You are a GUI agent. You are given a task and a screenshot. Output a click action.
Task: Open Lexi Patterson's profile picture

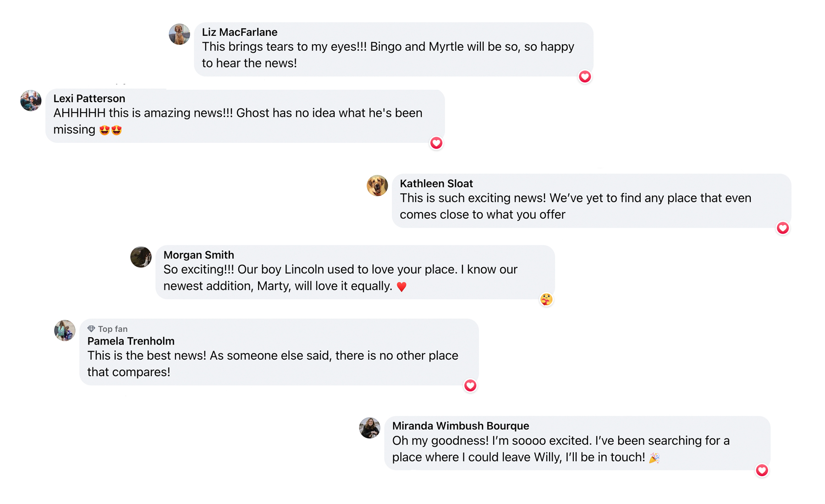pos(31,100)
